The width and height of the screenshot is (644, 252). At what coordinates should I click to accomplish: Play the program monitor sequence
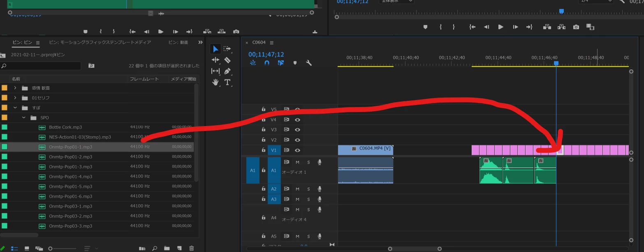pyautogui.click(x=500, y=27)
